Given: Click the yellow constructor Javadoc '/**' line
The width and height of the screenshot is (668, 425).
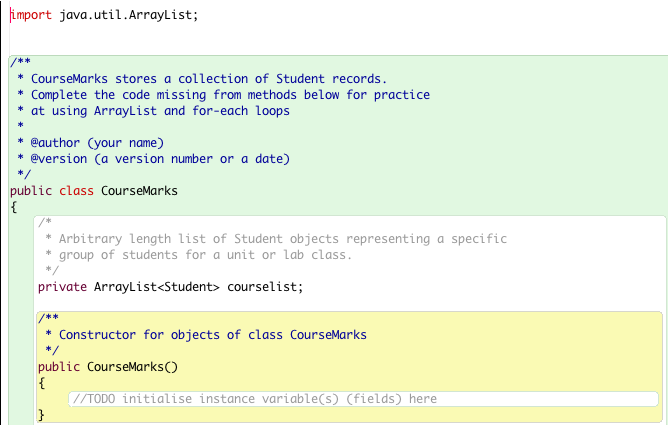Looking at the screenshot, I should coord(48,319).
